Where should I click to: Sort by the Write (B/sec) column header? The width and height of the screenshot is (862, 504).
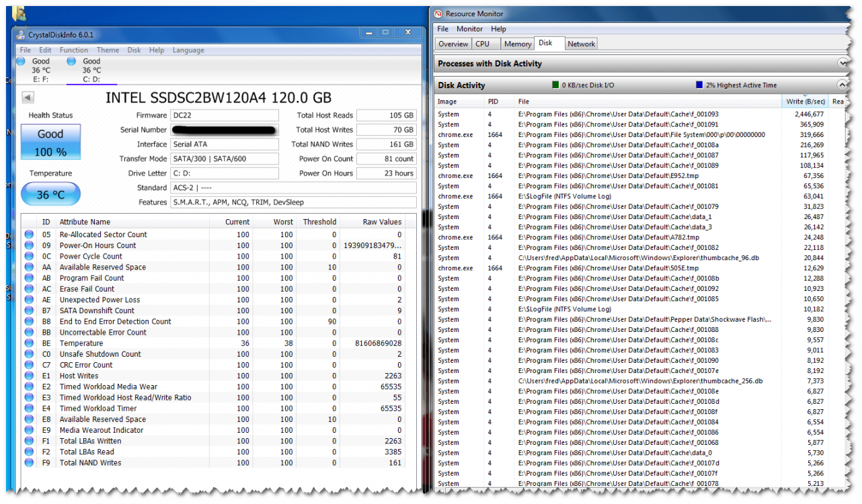[x=806, y=101]
